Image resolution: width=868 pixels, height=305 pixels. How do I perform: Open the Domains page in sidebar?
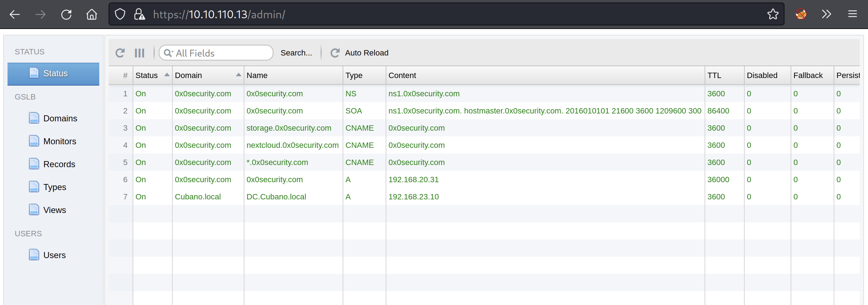click(60, 118)
